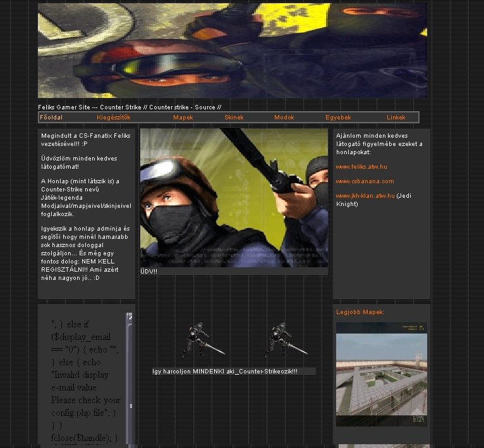Open the Főoldal menu item
The height and width of the screenshot is (448, 484).
click(51, 118)
